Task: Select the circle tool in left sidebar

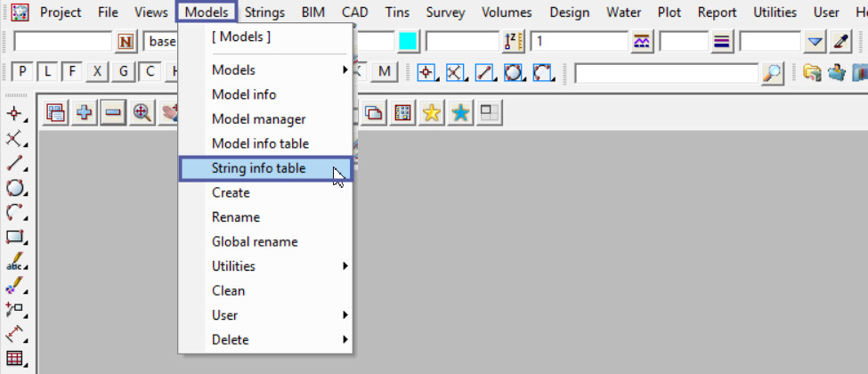Action: [x=15, y=188]
